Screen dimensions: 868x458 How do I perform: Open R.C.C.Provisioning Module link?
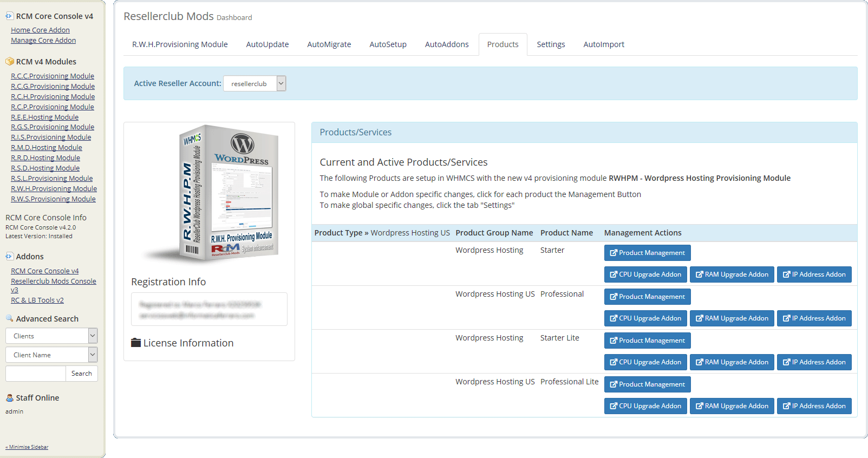tap(53, 76)
